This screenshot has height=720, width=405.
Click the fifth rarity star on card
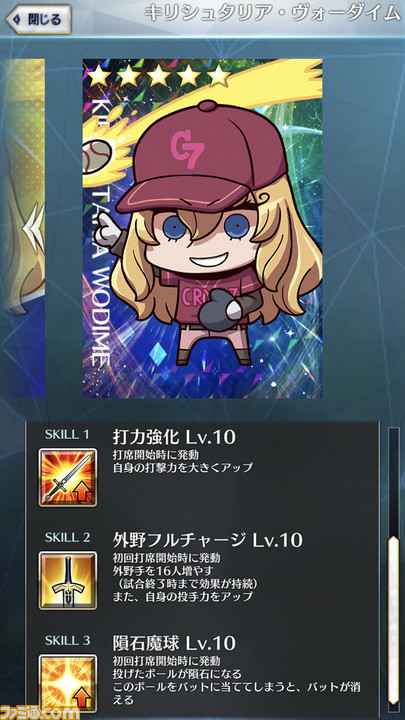point(219,76)
